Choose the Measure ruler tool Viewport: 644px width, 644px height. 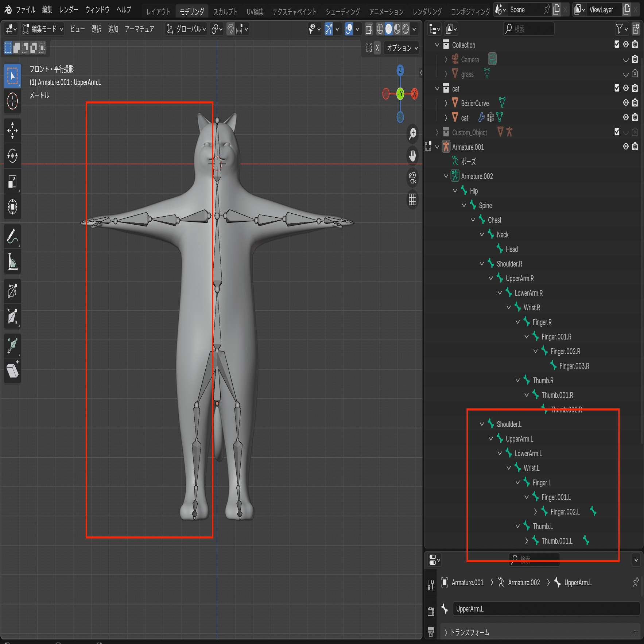click(x=12, y=262)
